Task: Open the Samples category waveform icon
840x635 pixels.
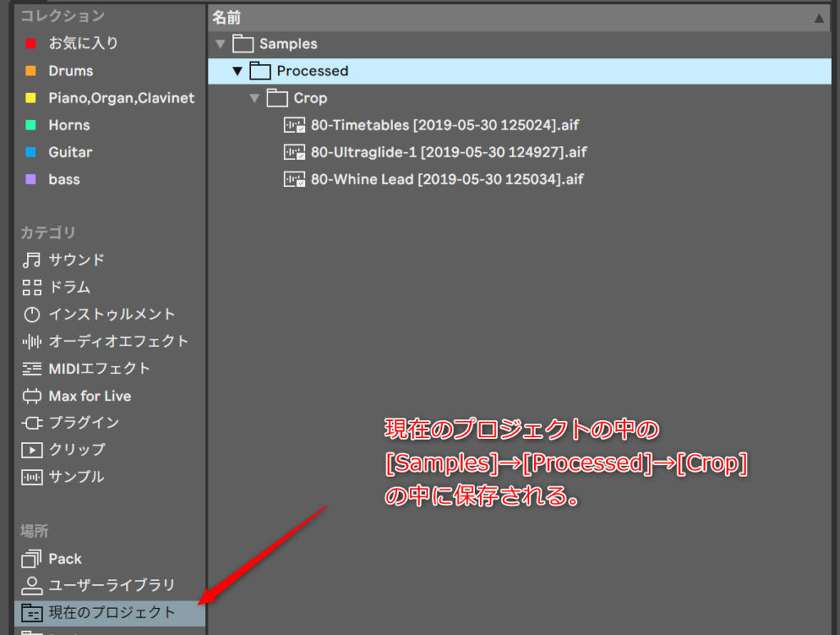Action: coord(32,477)
